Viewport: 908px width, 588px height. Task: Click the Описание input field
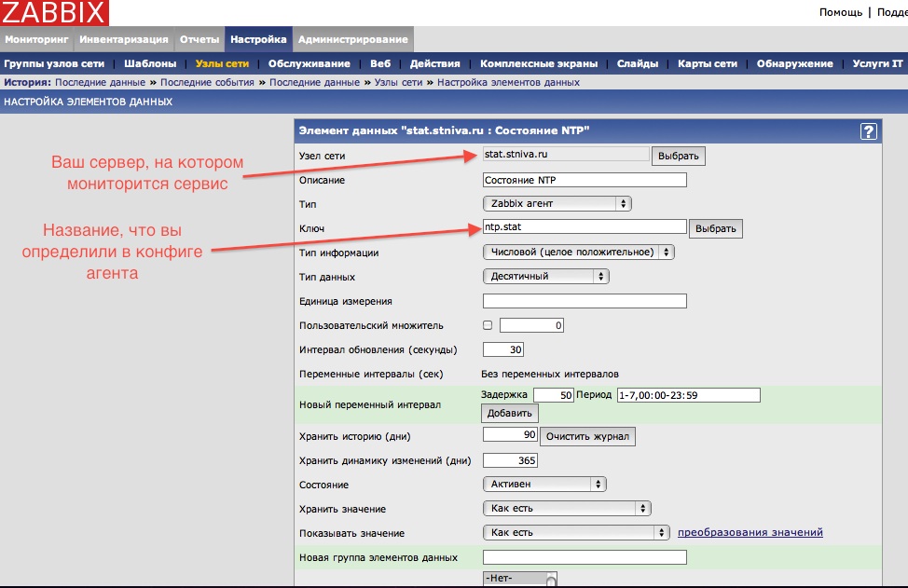point(585,180)
